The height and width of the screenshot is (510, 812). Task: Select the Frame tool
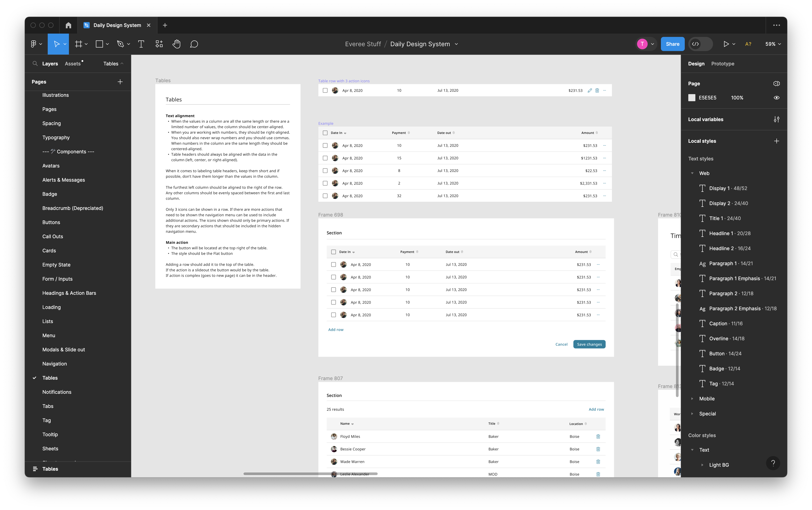click(x=78, y=44)
